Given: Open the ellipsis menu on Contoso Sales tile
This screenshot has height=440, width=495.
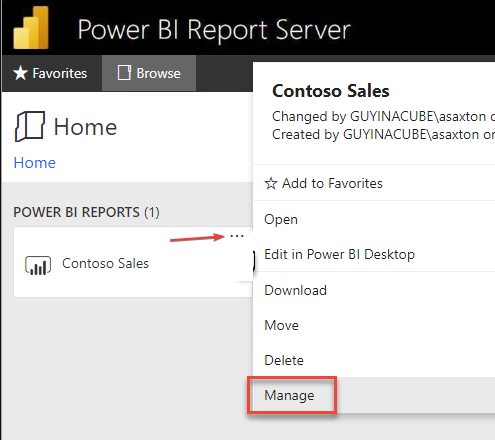Looking at the screenshot, I should 237,236.
